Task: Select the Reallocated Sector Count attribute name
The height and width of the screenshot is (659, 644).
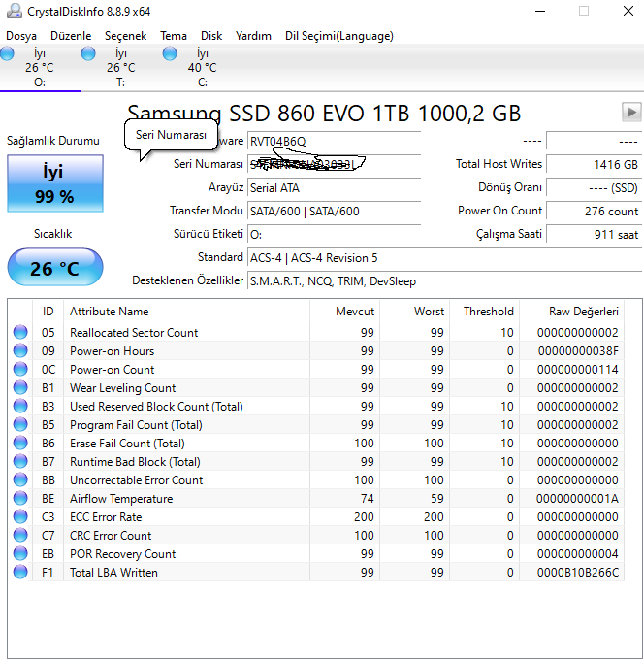Action: (x=134, y=333)
